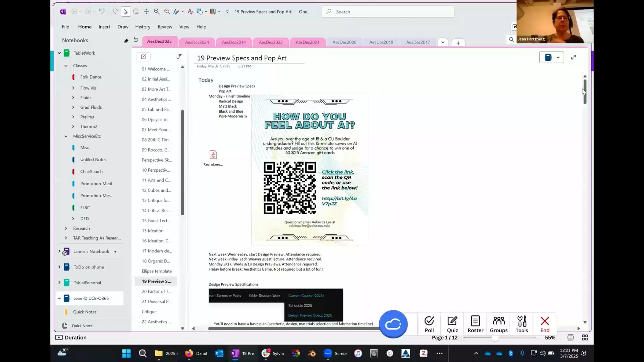Viewport: 644px width, 362px height.
Task: Open the History menu tab
Action: (143, 27)
